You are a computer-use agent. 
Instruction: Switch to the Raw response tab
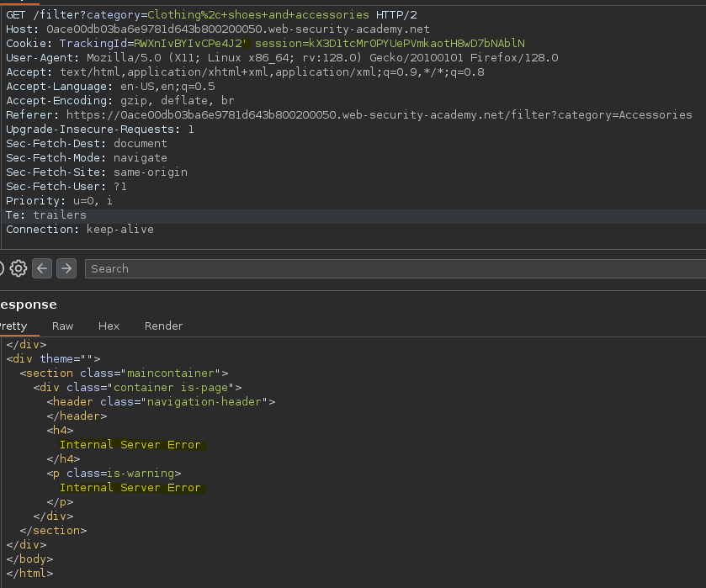62,326
